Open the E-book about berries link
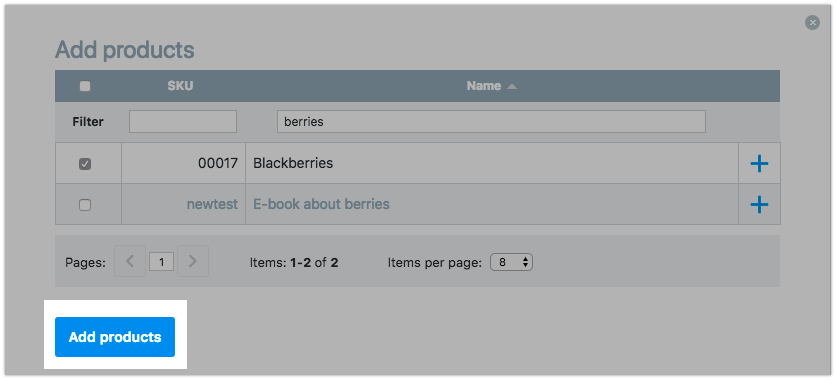The image size is (836, 380). 321,204
